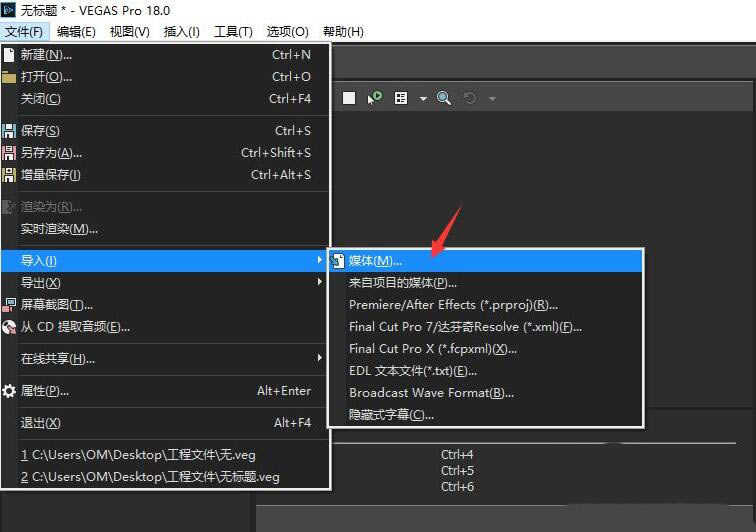
Task: Select 关闭(C) menu entry
Action: 165,99
